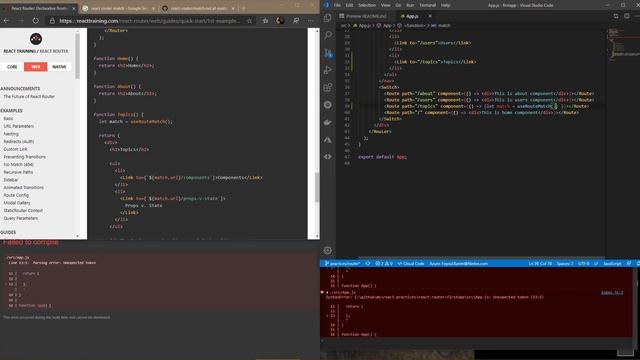Open Preventing Transitions example link
This screenshot has width=640, height=360.
(24, 157)
